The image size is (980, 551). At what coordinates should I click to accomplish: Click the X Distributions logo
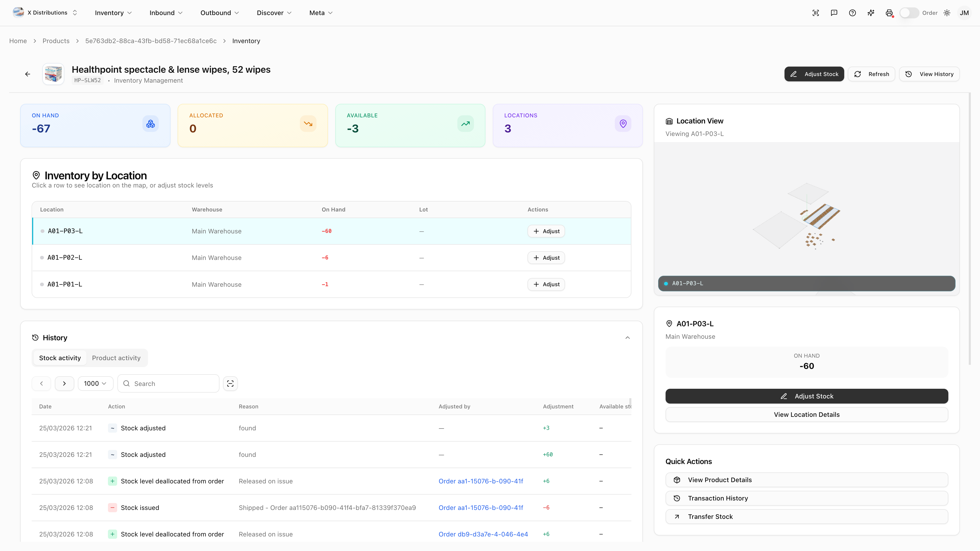click(x=18, y=12)
